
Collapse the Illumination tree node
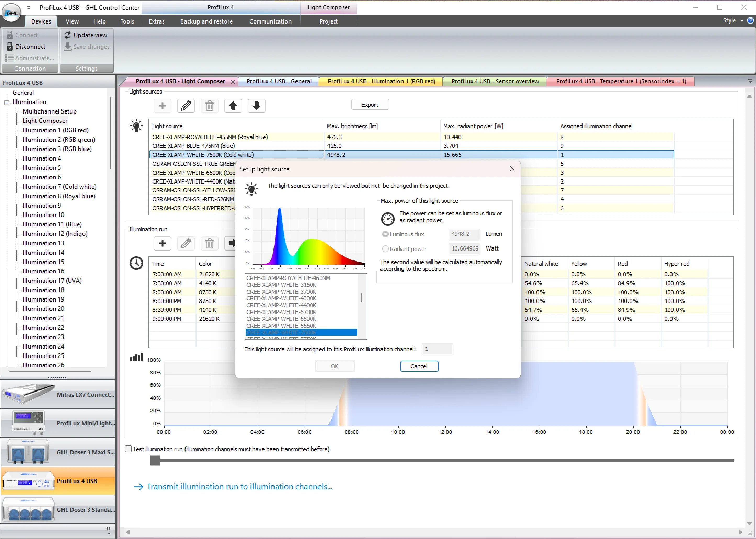click(7, 103)
